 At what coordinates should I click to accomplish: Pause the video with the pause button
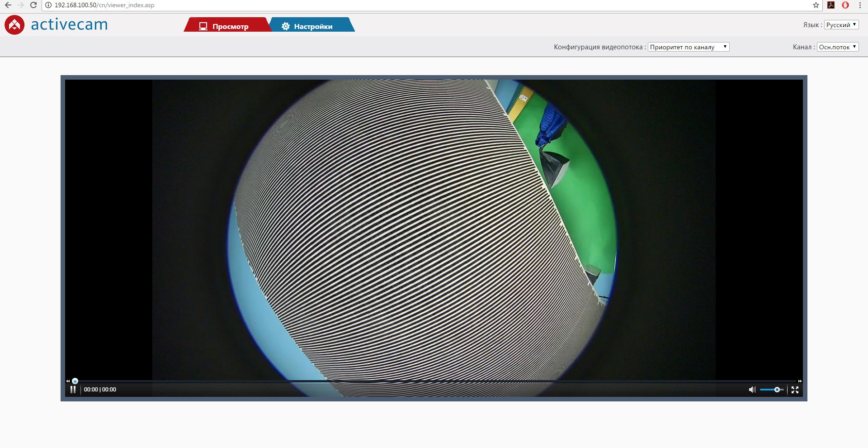tap(73, 390)
